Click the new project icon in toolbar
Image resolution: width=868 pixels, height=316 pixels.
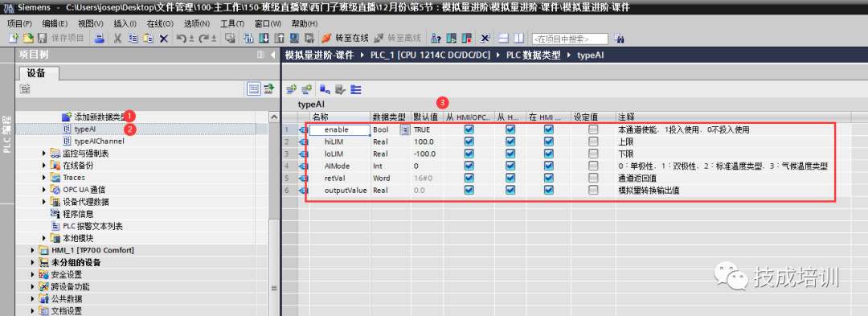coord(14,38)
